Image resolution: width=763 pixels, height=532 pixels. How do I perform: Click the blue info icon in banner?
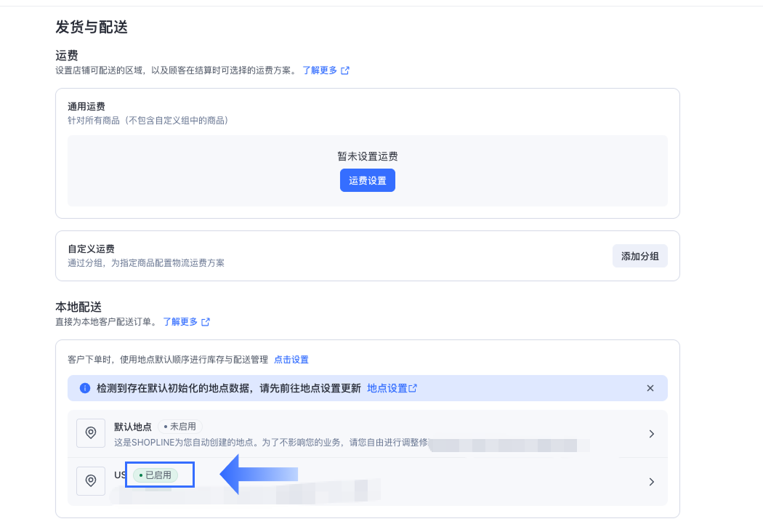pyautogui.click(x=85, y=388)
